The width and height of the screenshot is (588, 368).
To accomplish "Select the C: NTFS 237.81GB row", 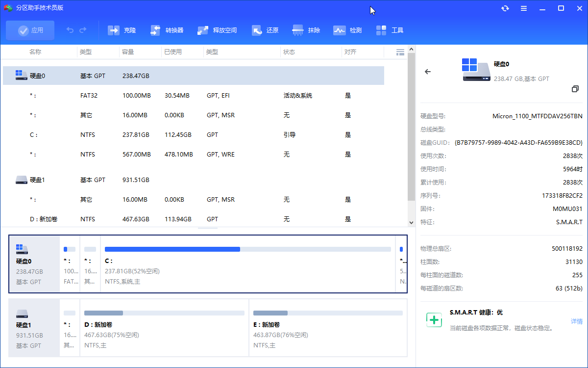I will click(x=194, y=135).
